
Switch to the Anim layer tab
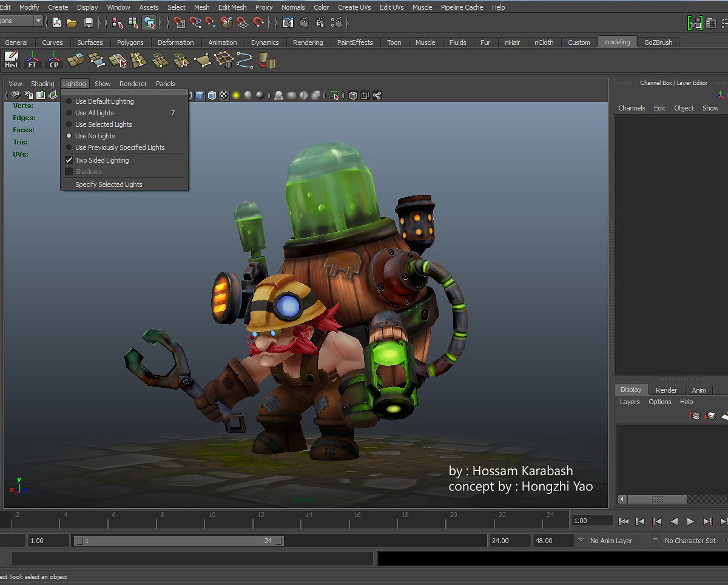pyautogui.click(x=699, y=390)
